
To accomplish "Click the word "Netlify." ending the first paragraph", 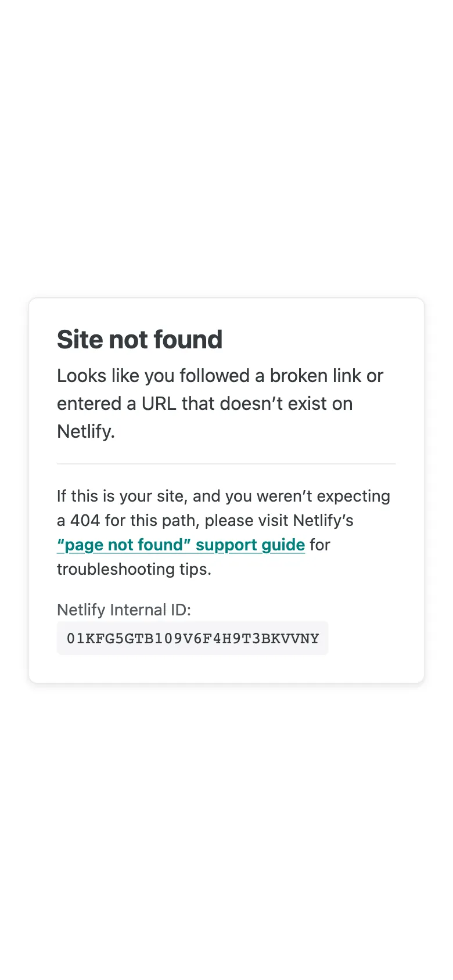I will [x=86, y=431].
